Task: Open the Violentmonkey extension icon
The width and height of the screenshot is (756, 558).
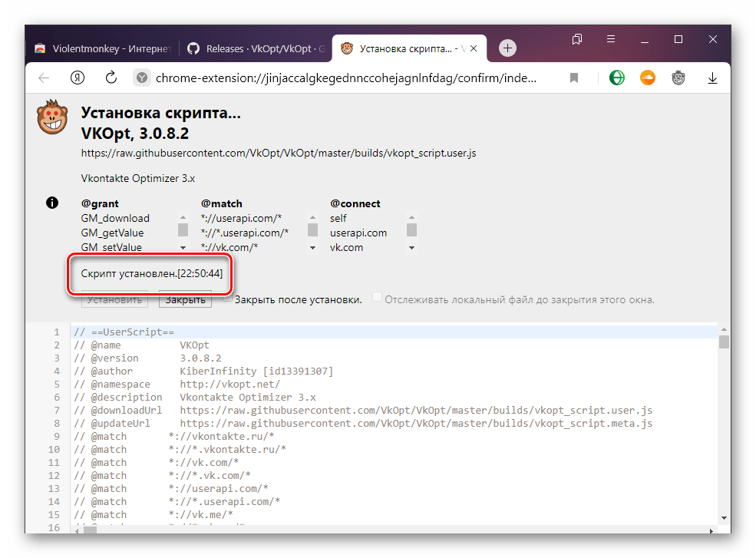Action: click(678, 78)
